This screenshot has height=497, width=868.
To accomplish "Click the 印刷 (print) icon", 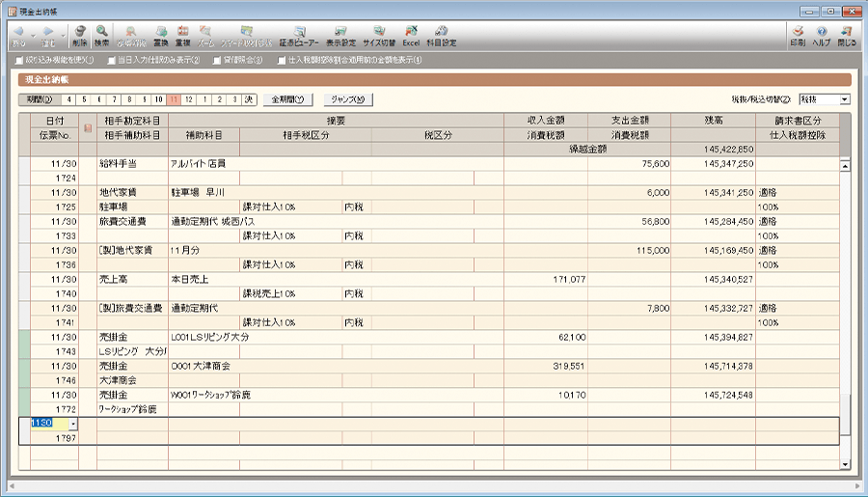I will 798,36.
